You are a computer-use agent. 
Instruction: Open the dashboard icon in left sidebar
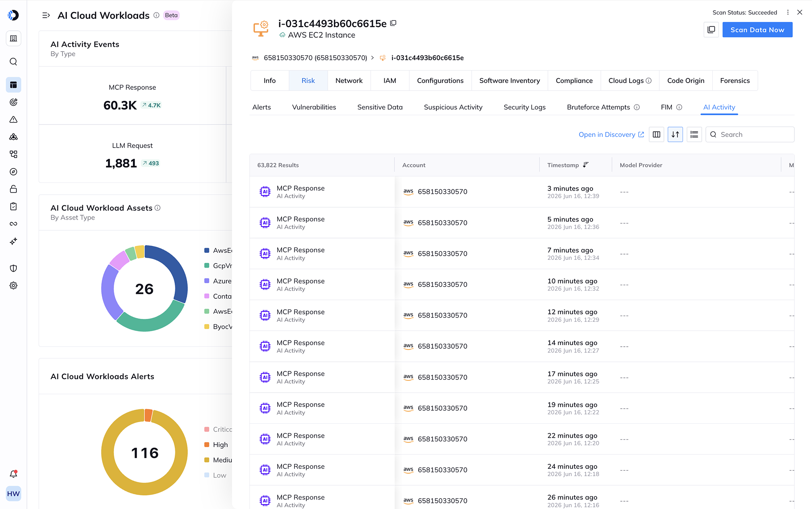coord(14,85)
